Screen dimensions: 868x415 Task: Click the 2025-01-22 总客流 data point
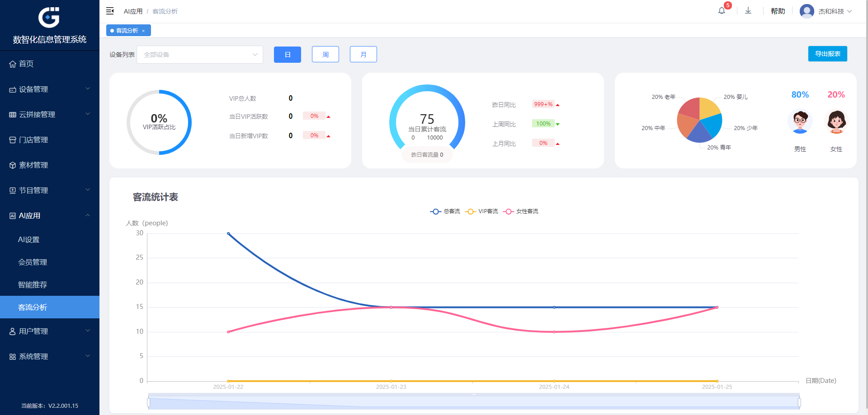pyautogui.click(x=228, y=233)
